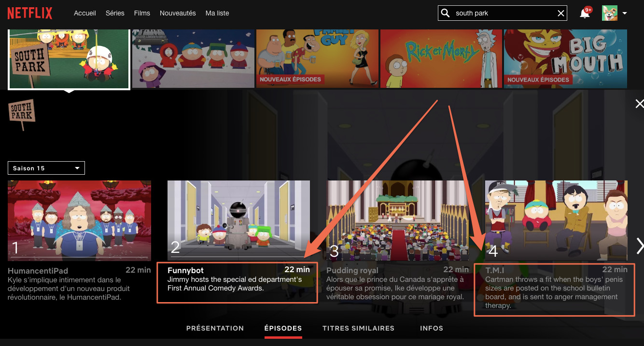Open the second South Park snow thumbnail
This screenshot has width=644, height=346.
[x=193, y=58]
